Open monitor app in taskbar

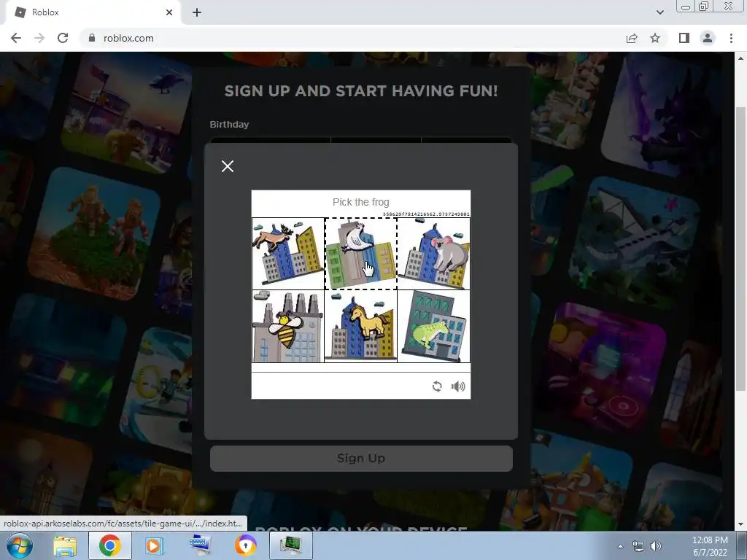pyautogui.click(x=291, y=545)
